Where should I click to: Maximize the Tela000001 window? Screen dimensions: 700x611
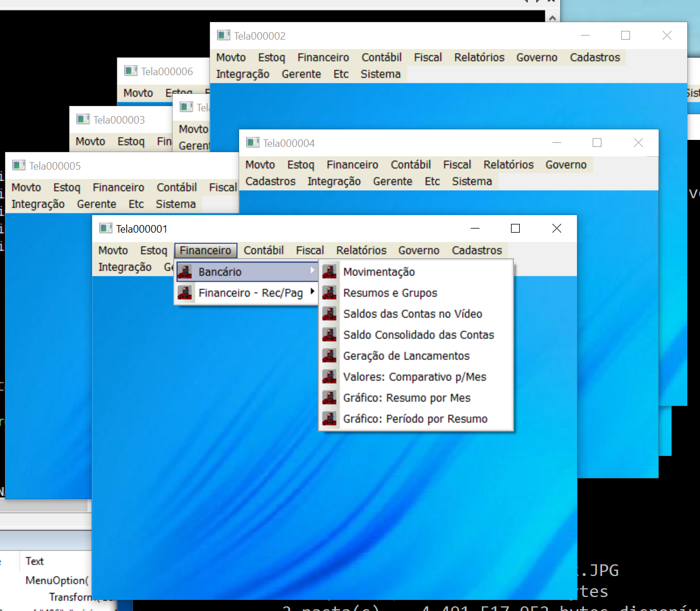[515, 228]
